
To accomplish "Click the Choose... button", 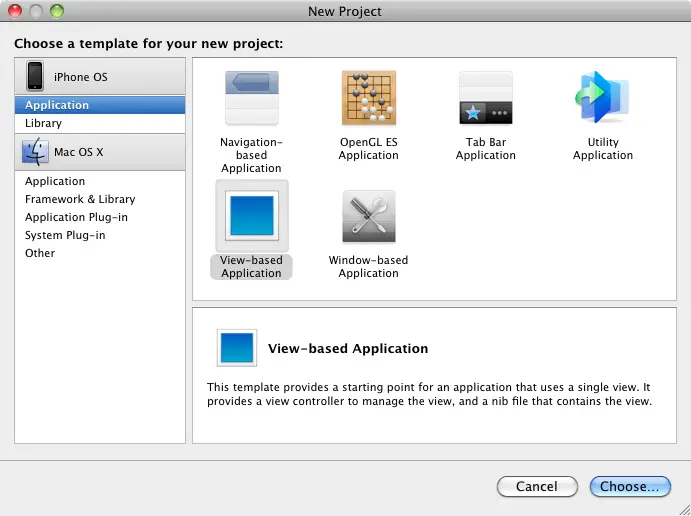I will click(630, 486).
